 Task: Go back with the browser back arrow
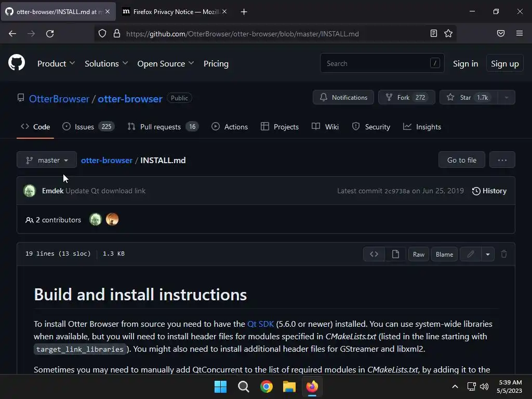pyautogui.click(x=12, y=34)
